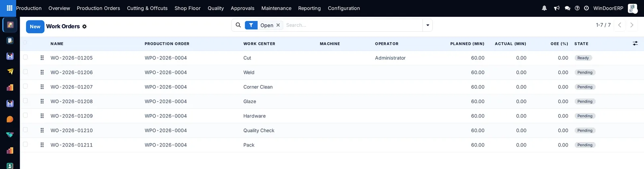
Task: Click the Ready state badge
Action: click(x=583, y=58)
